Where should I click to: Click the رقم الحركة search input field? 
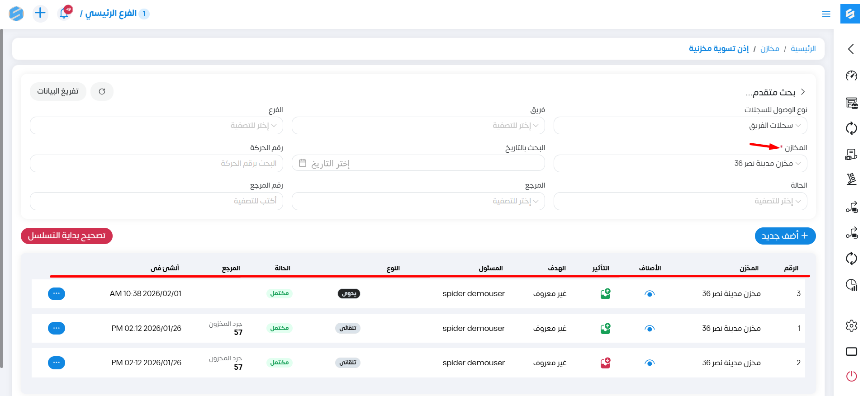pos(157,164)
